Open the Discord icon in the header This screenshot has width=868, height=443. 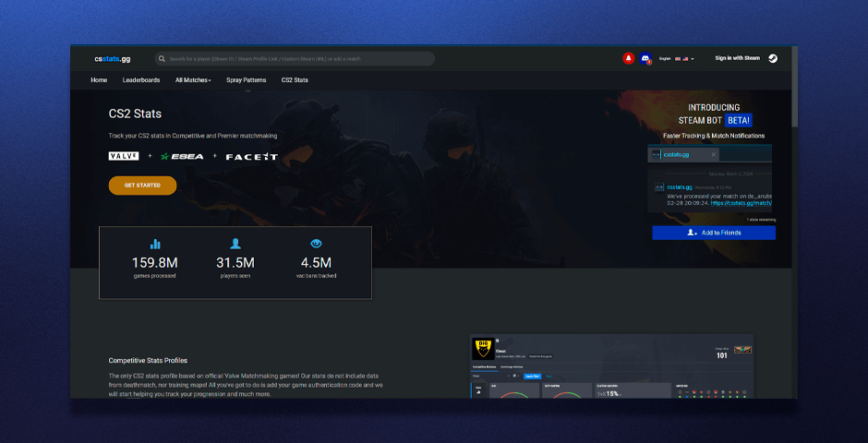point(645,58)
